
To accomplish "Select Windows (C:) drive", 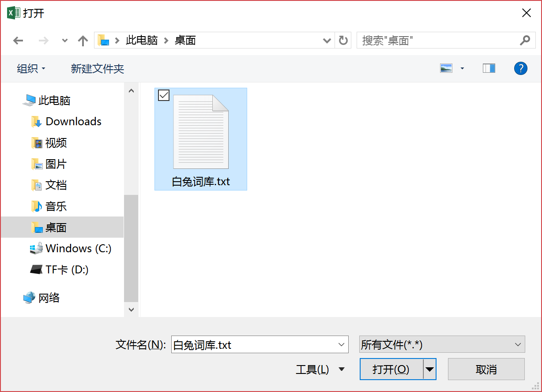I will pyautogui.click(x=71, y=248).
